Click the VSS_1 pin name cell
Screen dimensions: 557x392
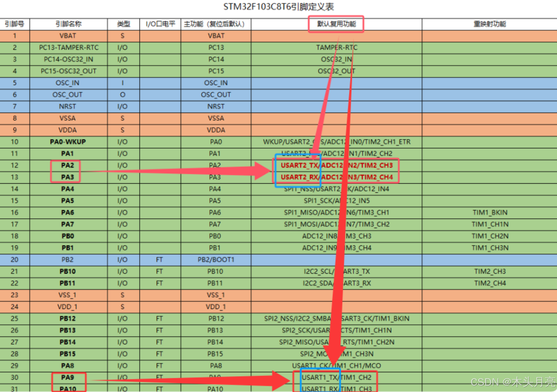coord(68,295)
